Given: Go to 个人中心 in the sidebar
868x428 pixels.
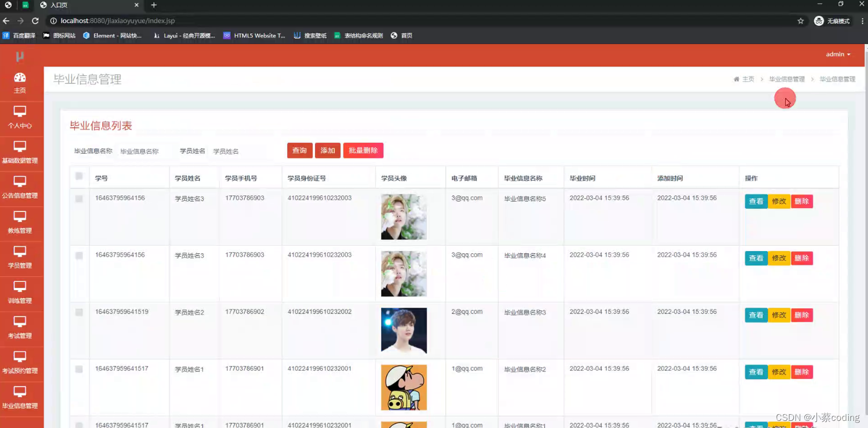Looking at the screenshot, I should coord(20,118).
